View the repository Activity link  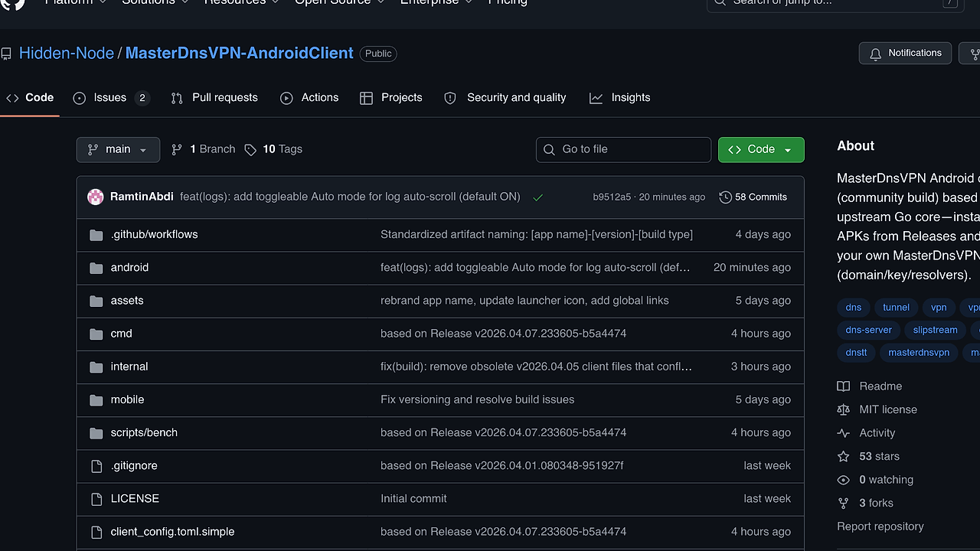point(867,433)
